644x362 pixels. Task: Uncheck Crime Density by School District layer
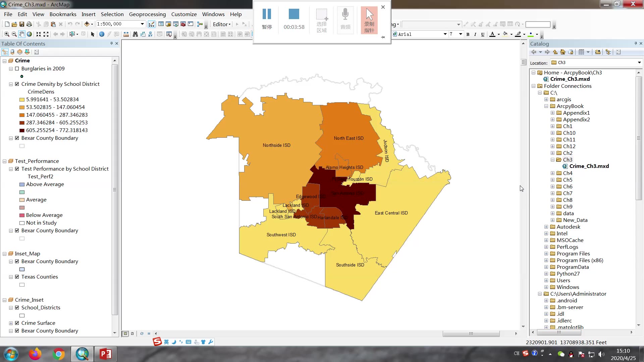17,84
